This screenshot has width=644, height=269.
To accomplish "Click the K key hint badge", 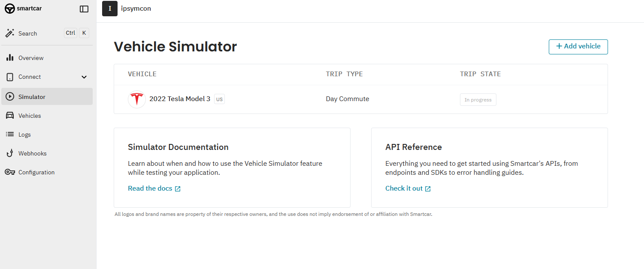I will pos(84,33).
